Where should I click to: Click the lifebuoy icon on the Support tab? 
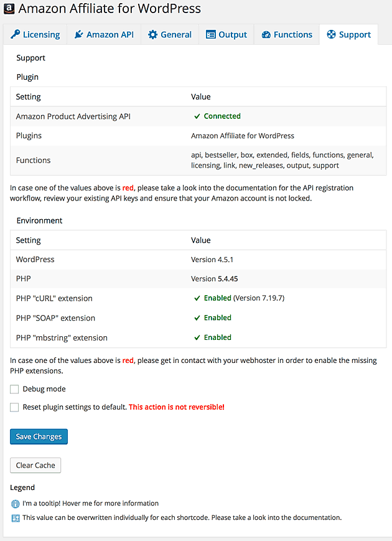331,34
